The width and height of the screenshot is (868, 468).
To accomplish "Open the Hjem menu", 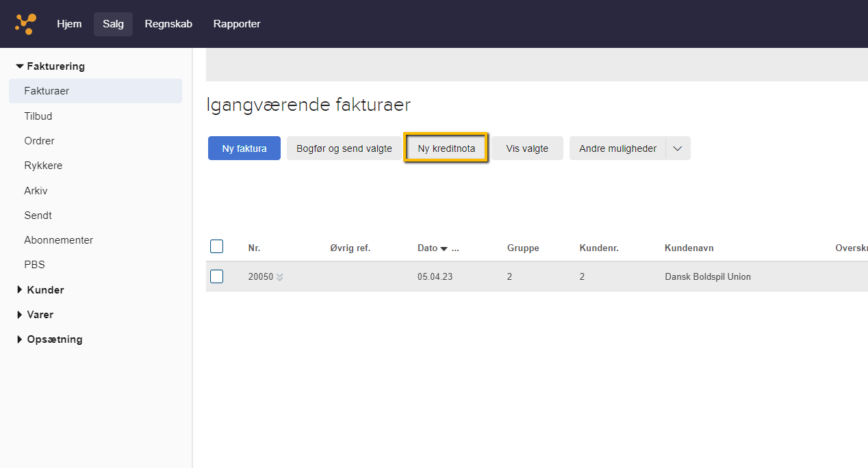I will (x=69, y=24).
